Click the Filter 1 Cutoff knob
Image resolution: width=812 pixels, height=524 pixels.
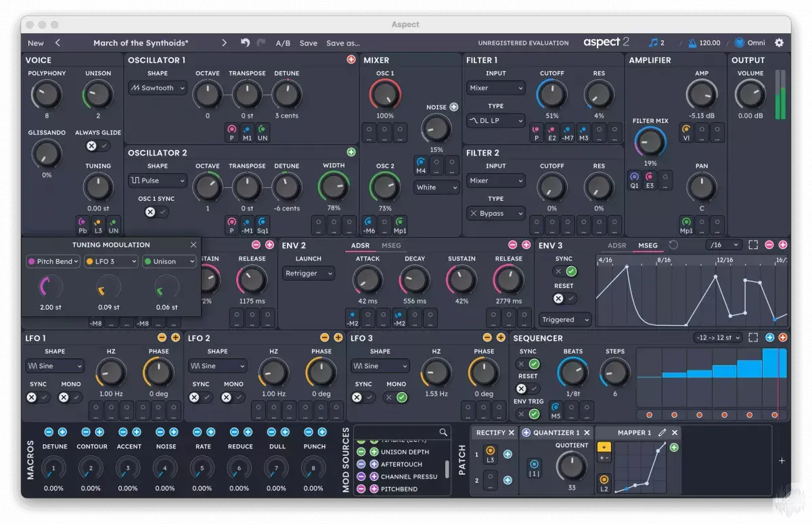551,95
